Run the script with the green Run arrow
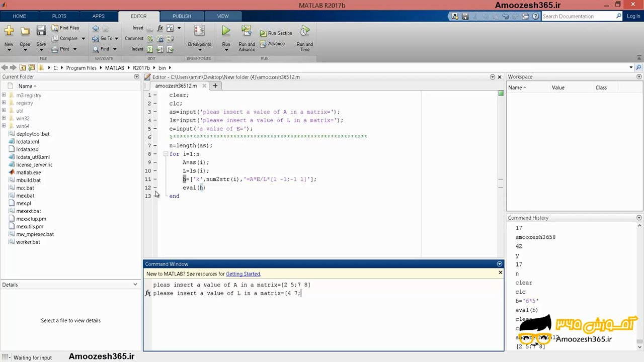The height and width of the screenshot is (362, 644). [226, 31]
